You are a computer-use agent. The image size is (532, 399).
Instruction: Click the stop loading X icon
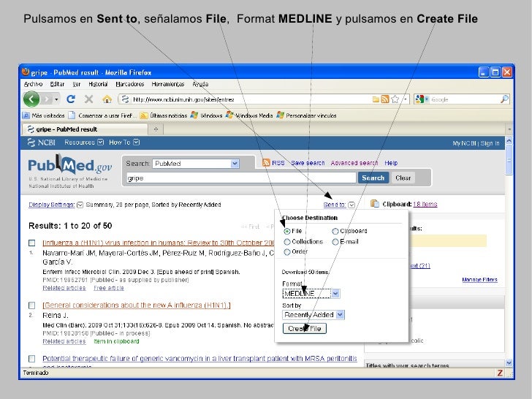tap(89, 99)
